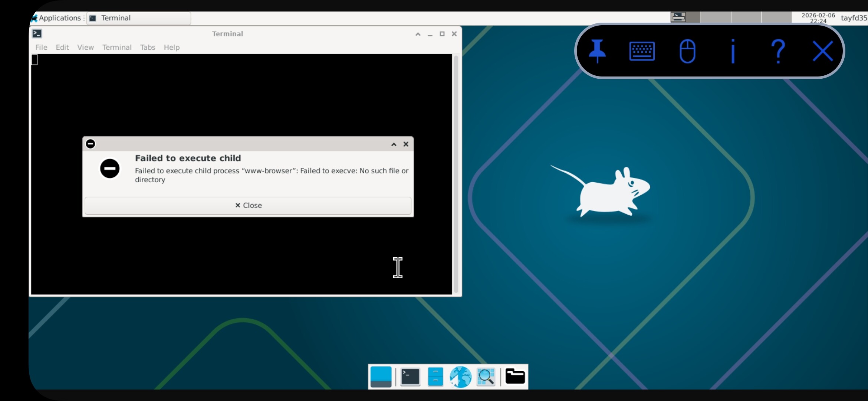Image resolution: width=868 pixels, height=401 pixels.
Task: Click the pin icon in overlay toolbar
Action: click(597, 51)
